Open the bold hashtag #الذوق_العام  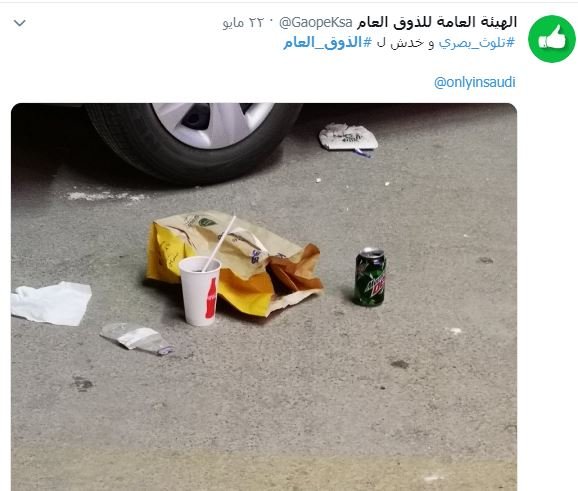click(327, 43)
